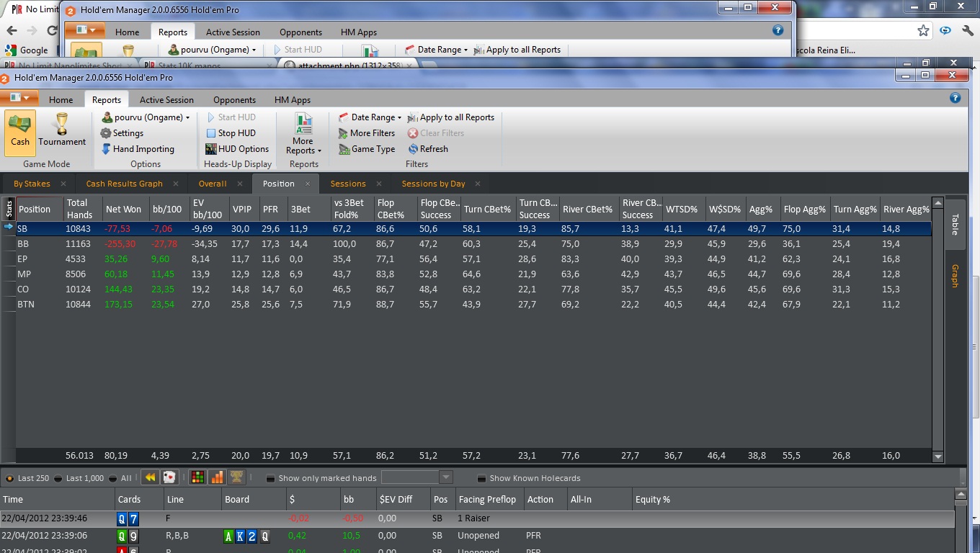The image size is (980, 553).
Task: Click the trophy icon in hands toolbar
Action: pos(236,477)
